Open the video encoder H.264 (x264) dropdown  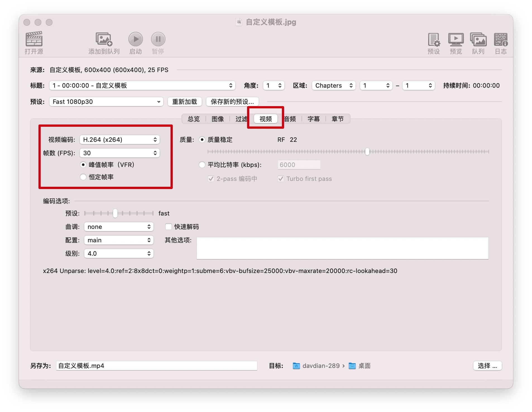coord(119,140)
